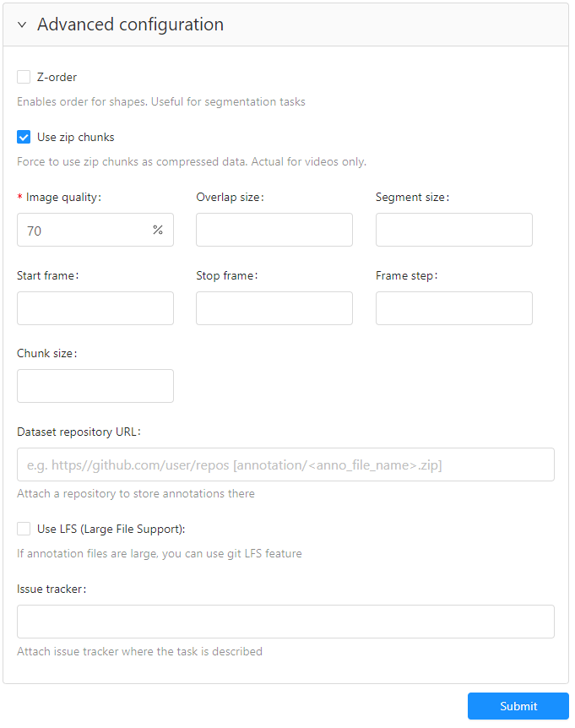Enable the Z-order checkbox
Viewport: 575px width, 728px height.
coord(24,78)
